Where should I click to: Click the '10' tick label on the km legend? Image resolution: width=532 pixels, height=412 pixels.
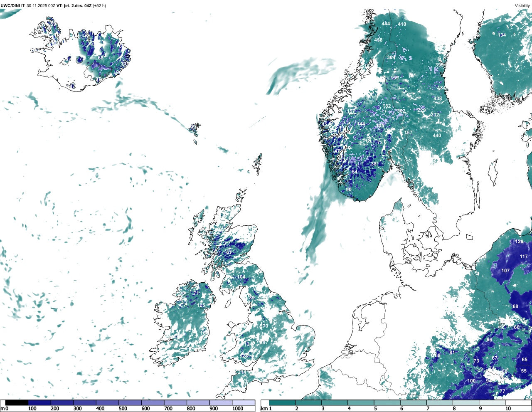[x=508, y=409]
